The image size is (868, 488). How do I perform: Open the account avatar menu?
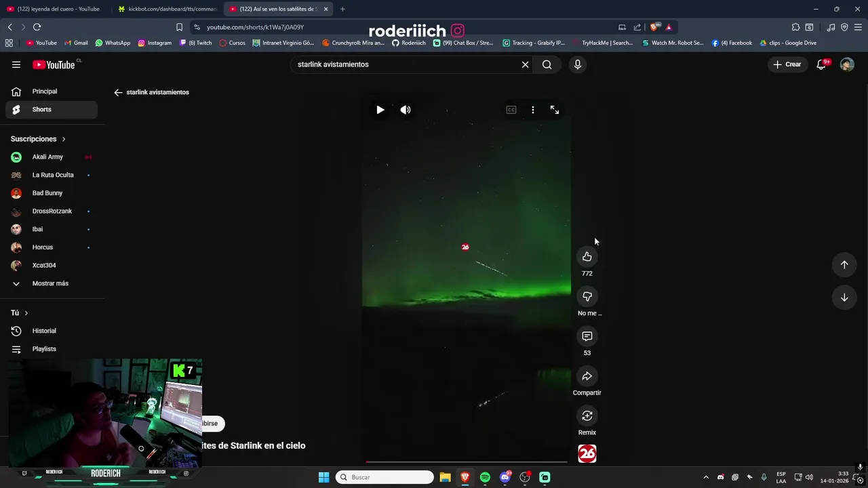click(x=847, y=64)
